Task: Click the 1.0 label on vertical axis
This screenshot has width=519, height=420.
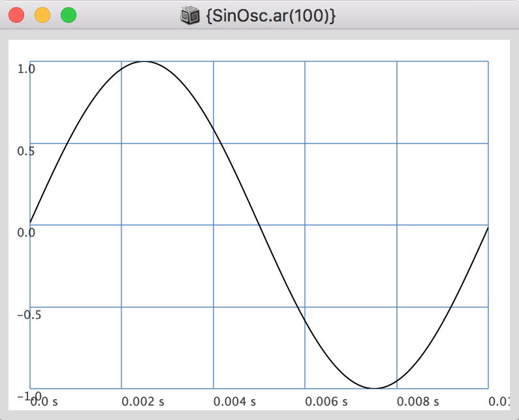Action: click(x=26, y=69)
